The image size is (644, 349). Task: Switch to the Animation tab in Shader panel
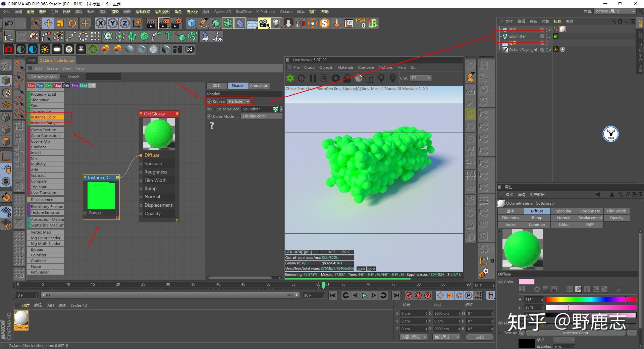click(259, 86)
